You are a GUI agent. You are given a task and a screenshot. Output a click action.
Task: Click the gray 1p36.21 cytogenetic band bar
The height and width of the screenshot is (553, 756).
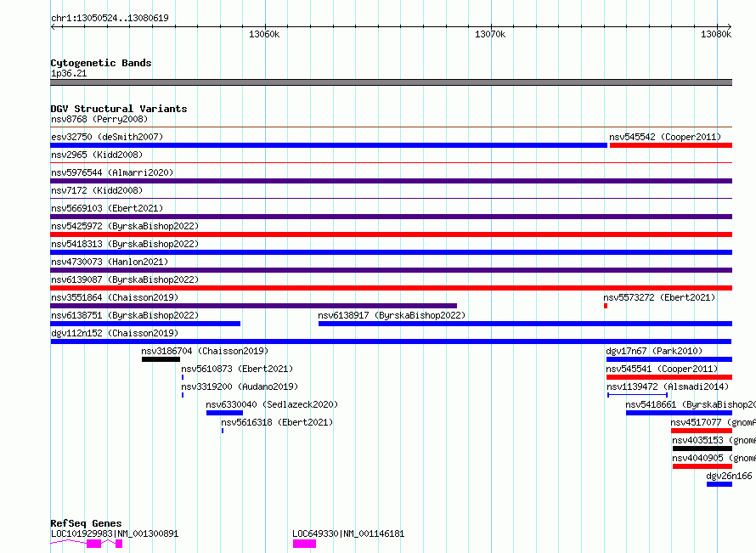coord(392,82)
